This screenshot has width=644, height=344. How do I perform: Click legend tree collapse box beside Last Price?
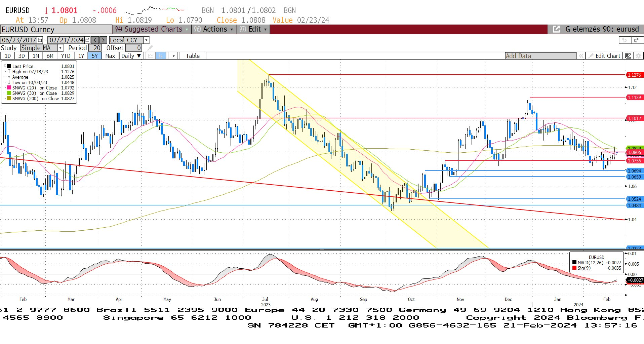pyautogui.click(x=5, y=66)
